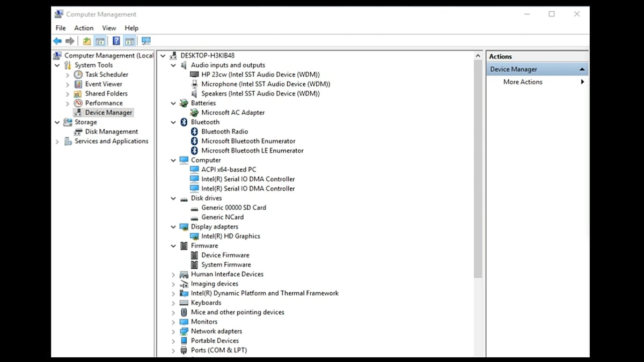Viewport: 644px width, 362px height.
Task: Select Portable Devices category
Action: click(x=215, y=341)
